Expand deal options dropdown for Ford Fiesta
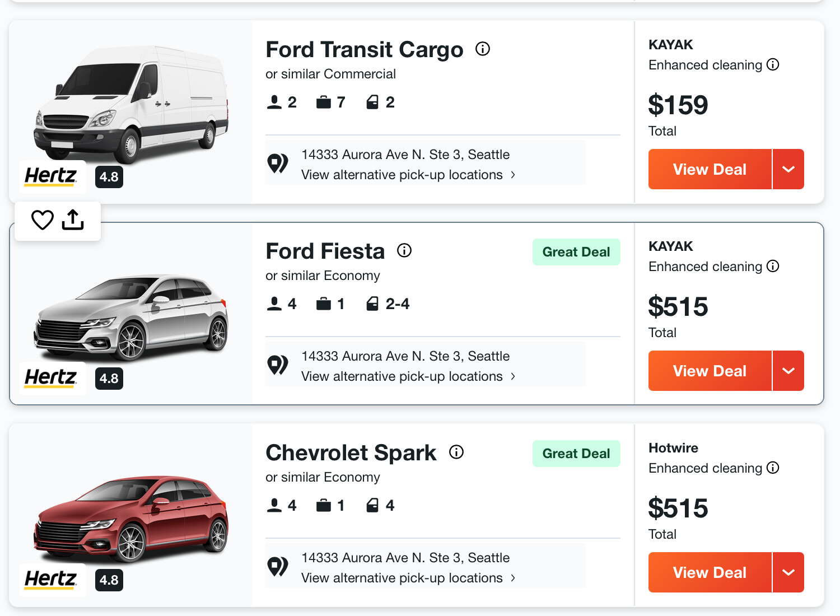Viewport: 840px width, 616px height. click(x=788, y=371)
